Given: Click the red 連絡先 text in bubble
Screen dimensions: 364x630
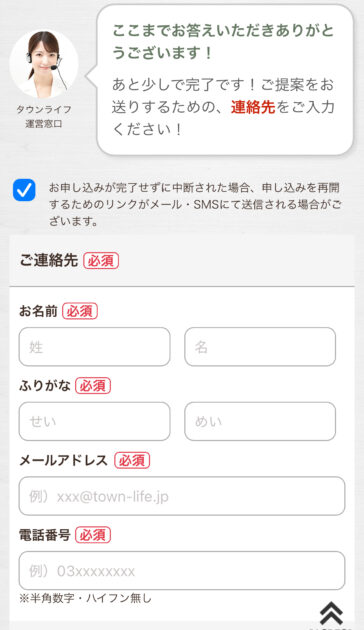Looking at the screenshot, I should point(253,107).
